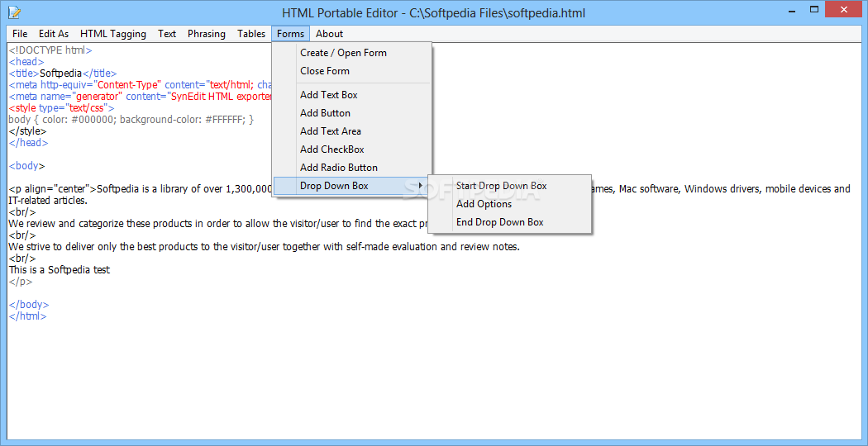
Task: Click the closing </p> tag
Action: 21,282
